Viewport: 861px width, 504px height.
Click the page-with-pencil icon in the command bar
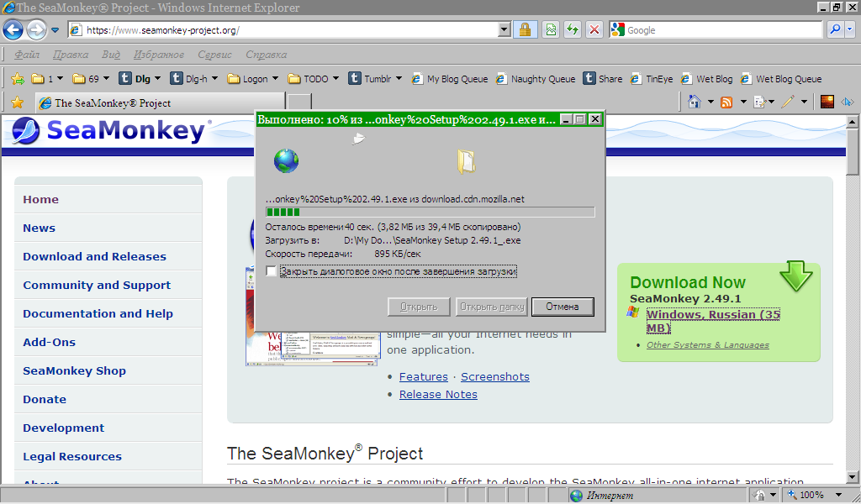[x=760, y=102]
